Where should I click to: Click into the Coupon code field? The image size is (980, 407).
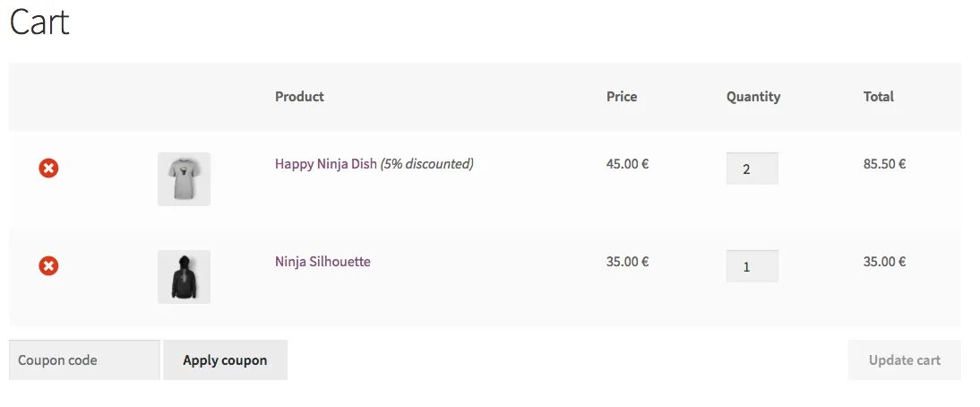pyautogui.click(x=84, y=360)
